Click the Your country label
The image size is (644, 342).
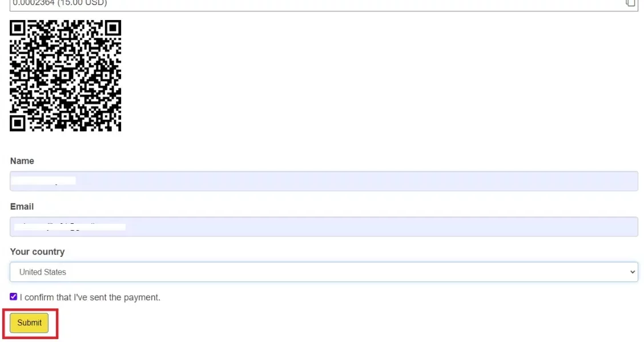[38, 252]
